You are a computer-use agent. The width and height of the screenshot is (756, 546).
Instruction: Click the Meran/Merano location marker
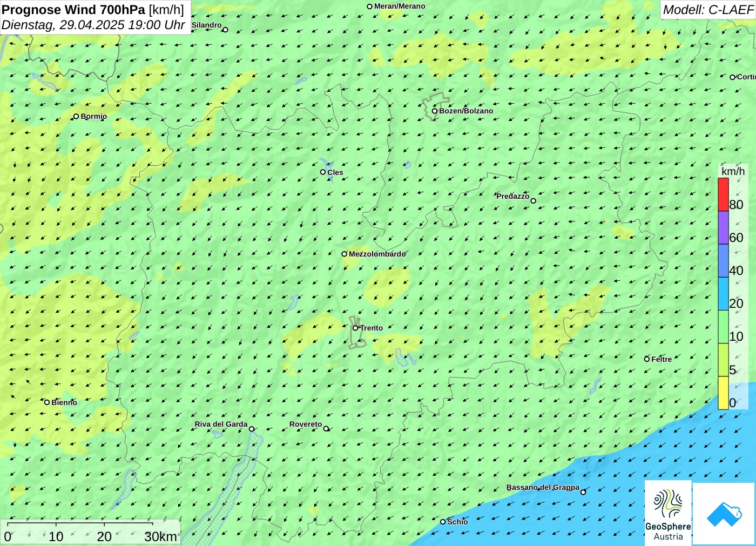370,6
